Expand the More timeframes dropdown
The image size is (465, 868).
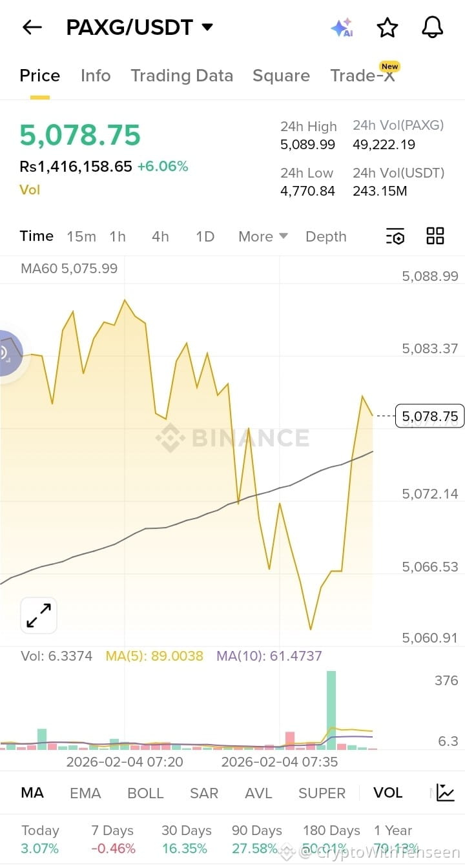263,236
